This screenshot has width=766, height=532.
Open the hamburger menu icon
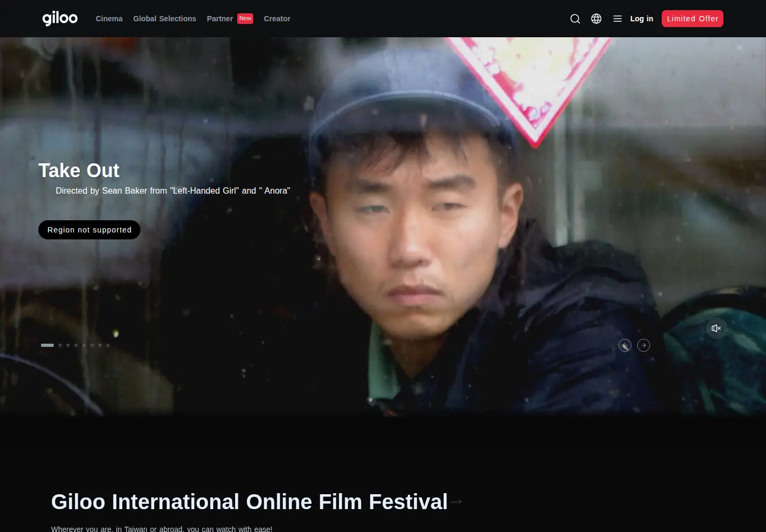point(618,19)
